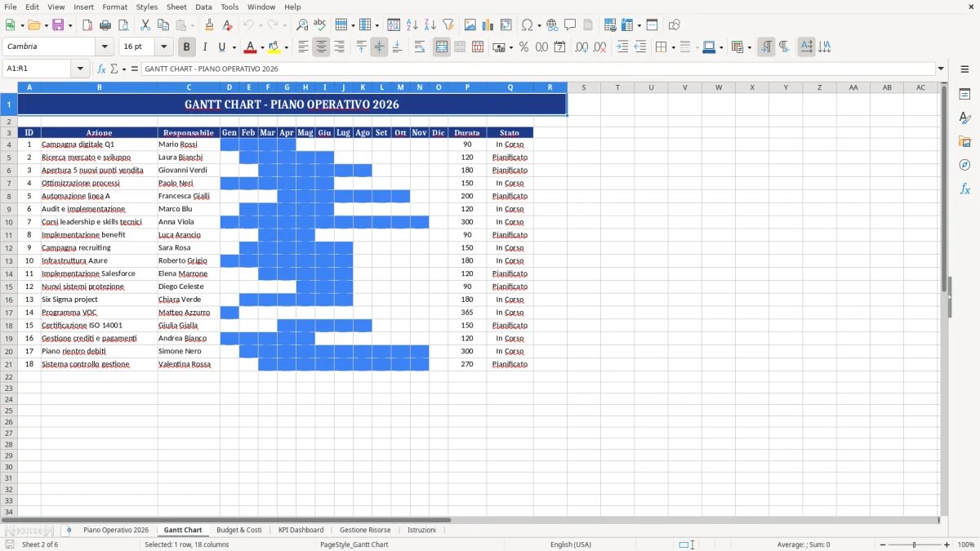980x551 pixels.
Task: Click yellow background color swatch button
Action: pyautogui.click(x=274, y=47)
